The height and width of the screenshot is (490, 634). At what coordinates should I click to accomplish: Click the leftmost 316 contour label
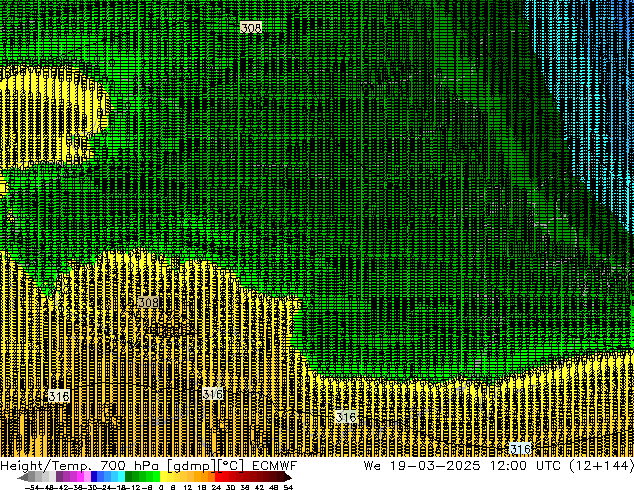point(59,396)
